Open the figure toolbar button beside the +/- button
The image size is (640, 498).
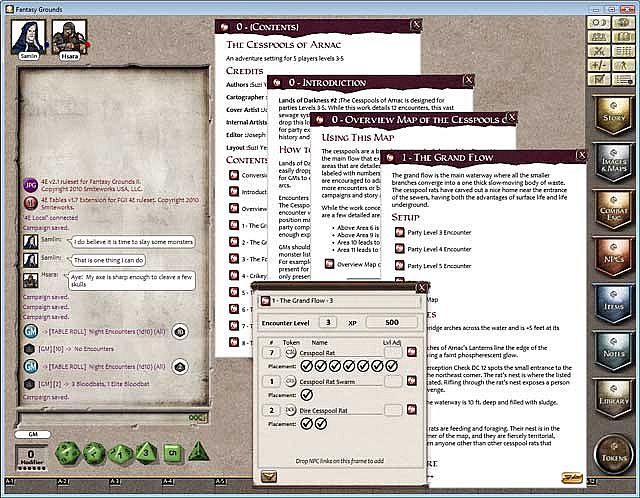pyautogui.click(x=623, y=65)
